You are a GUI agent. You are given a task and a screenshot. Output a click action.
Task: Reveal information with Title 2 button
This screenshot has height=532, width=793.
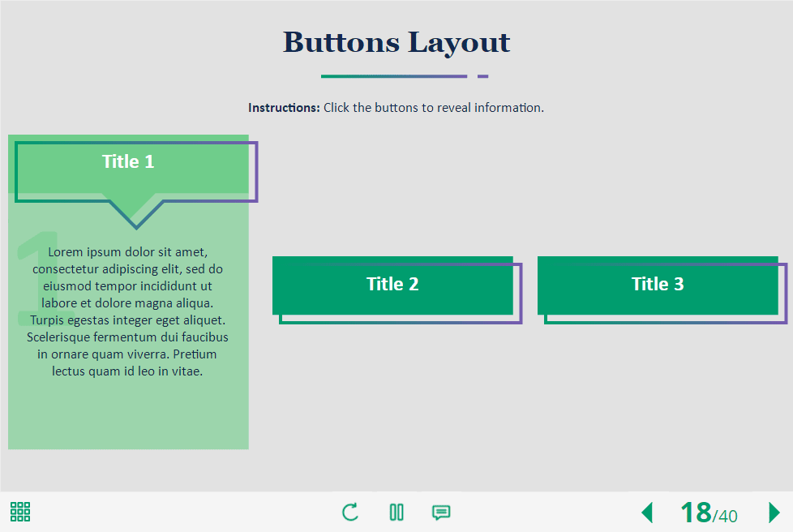click(x=392, y=285)
